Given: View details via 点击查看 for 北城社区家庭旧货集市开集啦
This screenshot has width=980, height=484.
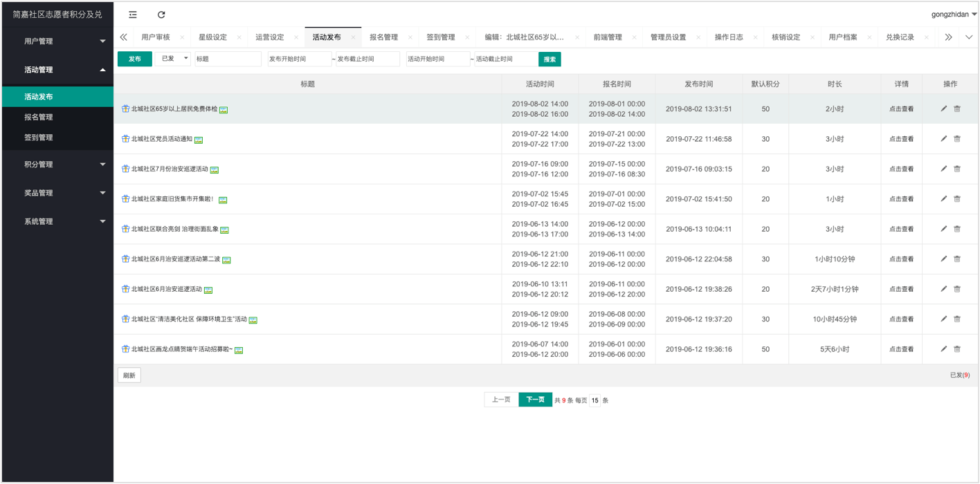Looking at the screenshot, I should tap(901, 199).
